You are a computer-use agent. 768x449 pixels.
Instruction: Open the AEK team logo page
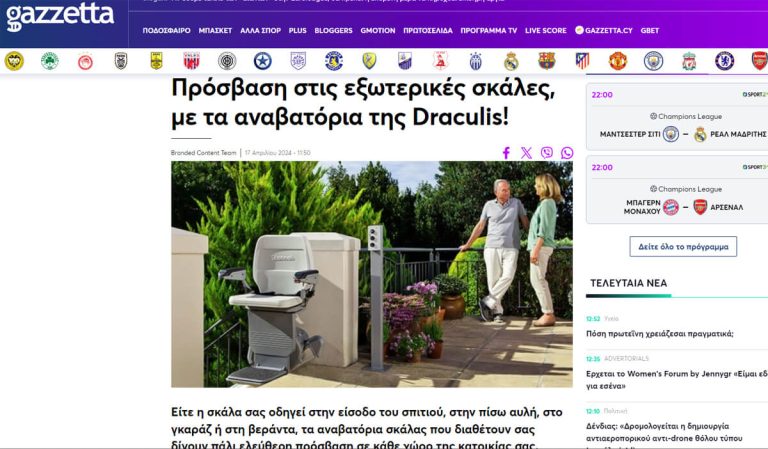click(14, 61)
